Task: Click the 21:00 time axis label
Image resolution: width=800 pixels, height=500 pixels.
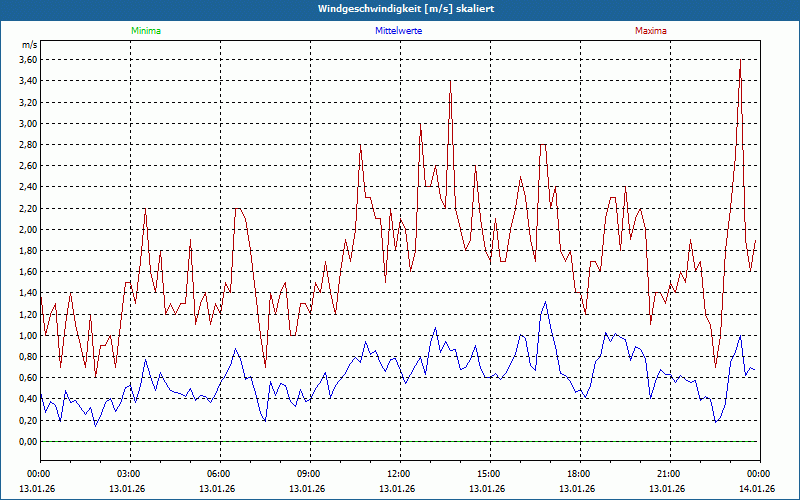Action: (x=668, y=474)
